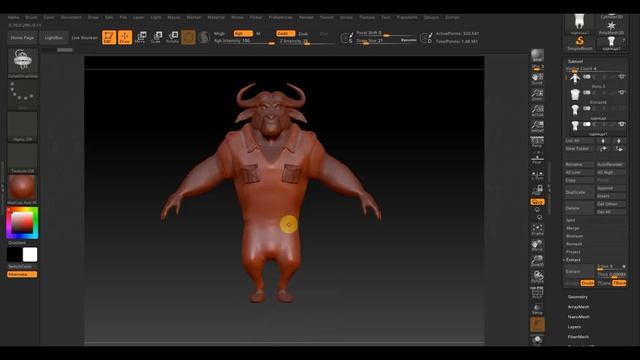This screenshot has width=640, height=360.
Task: Select the SimpleBrush tool thumbnail
Action: point(580,43)
